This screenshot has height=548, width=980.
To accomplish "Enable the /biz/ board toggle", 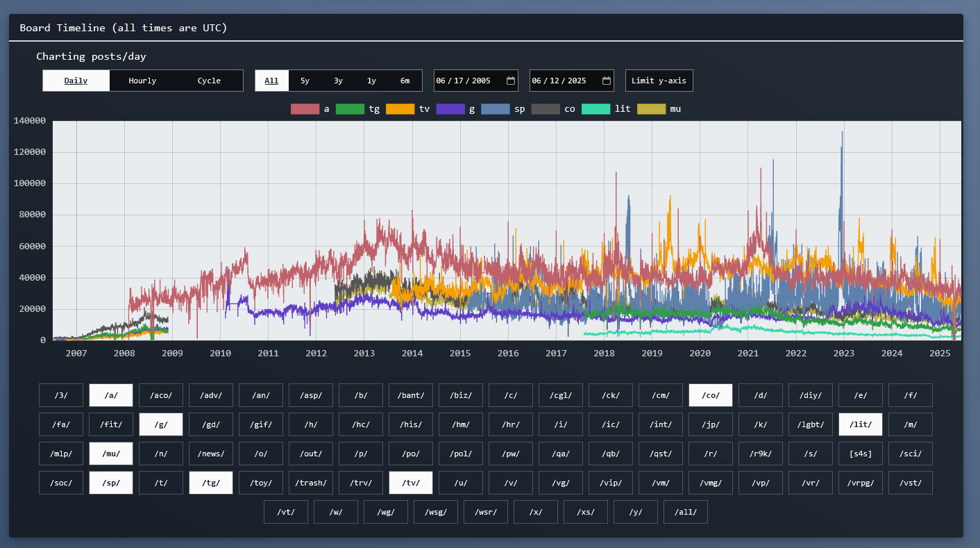I will click(x=461, y=395).
